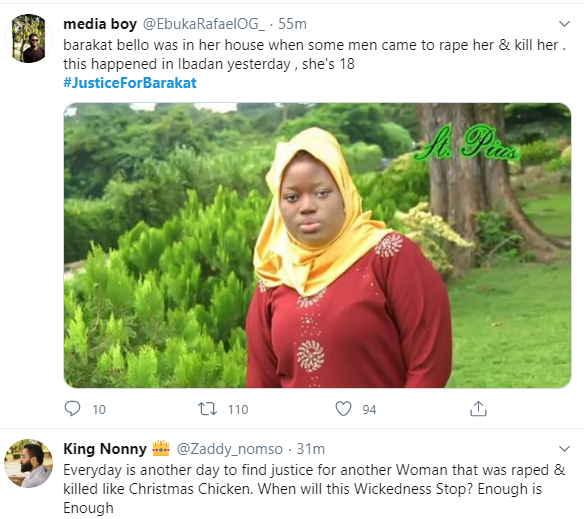
Task: Like the tweet with the heart icon
Action: click(343, 408)
